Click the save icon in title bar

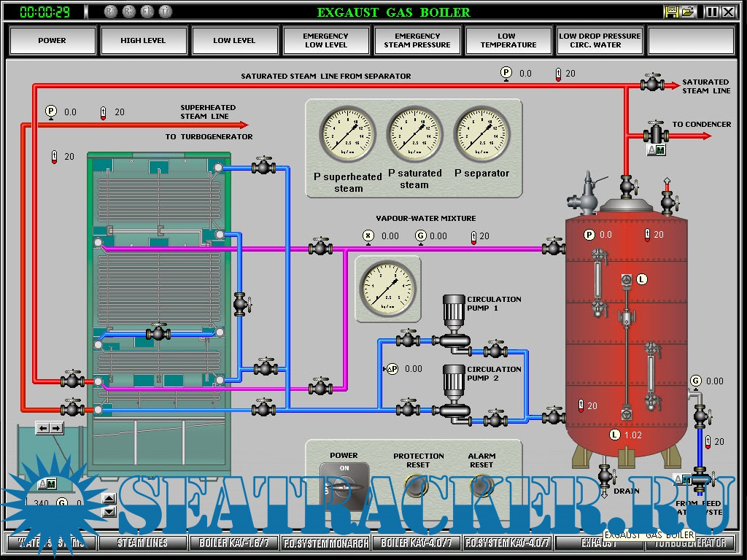click(672, 12)
